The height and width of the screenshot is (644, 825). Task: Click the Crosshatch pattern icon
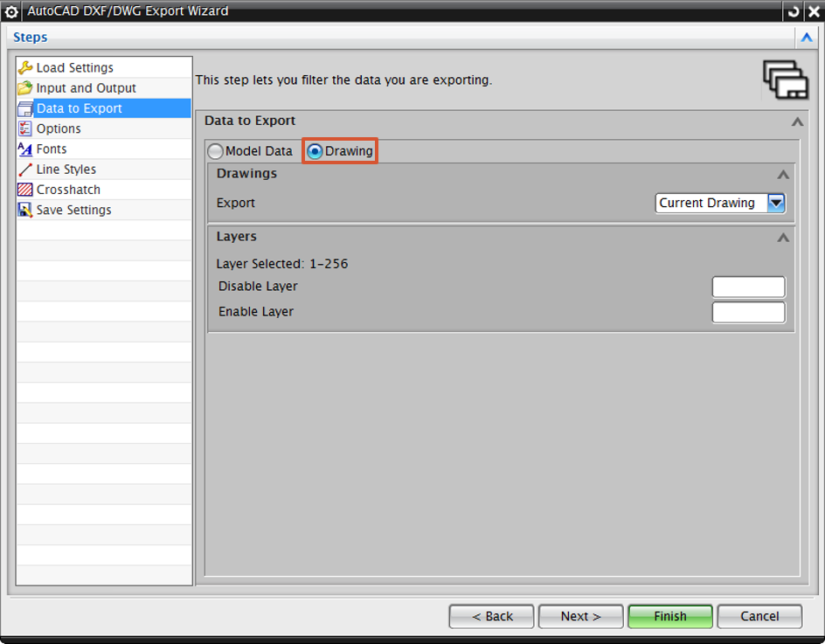coord(25,190)
